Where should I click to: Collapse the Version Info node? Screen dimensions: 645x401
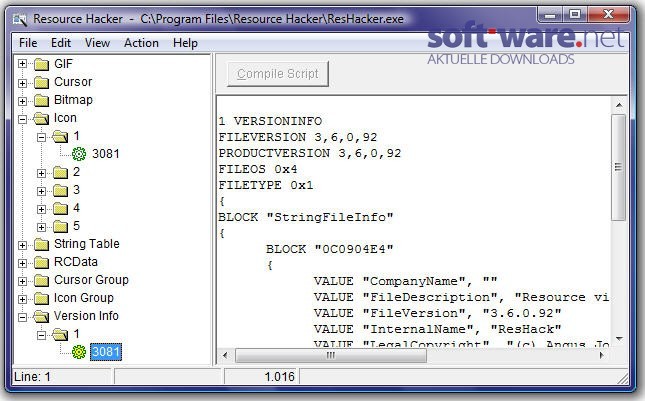(23, 317)
